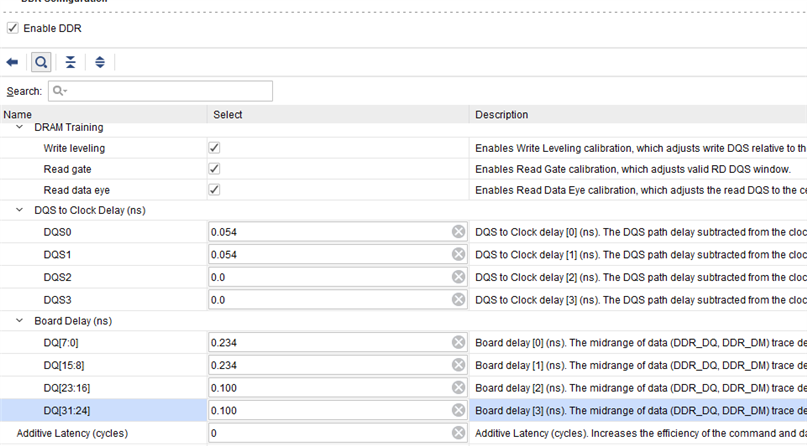Clear the DQS0 delay value
Viewport: 807px width, 446px height.
point(458,232)
